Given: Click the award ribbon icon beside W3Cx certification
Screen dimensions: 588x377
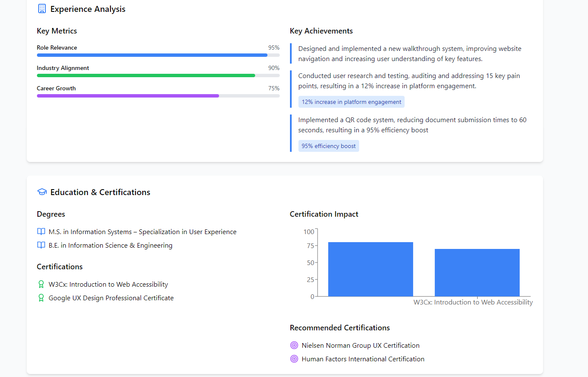Looking at the screenshot, I should coord(41,284).
